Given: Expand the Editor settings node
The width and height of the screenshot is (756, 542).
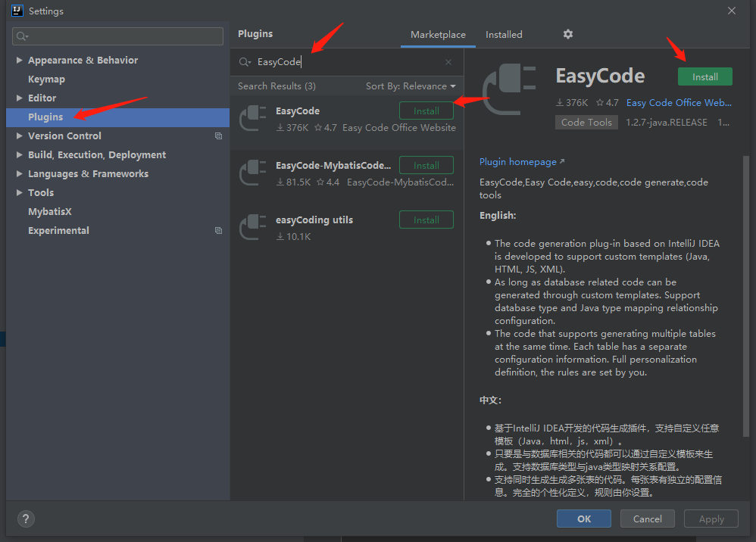Looking at the screenshot, I should [19, 98].
